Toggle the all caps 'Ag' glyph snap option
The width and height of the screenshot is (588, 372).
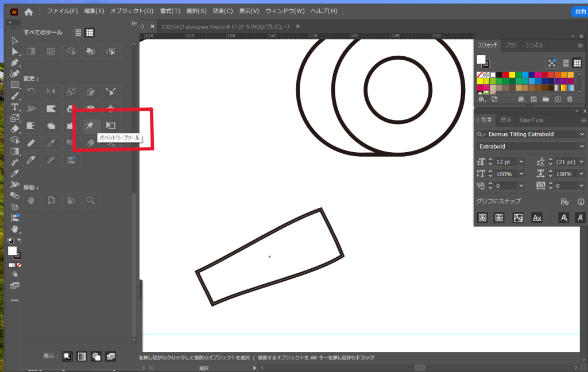coord(519,218)
